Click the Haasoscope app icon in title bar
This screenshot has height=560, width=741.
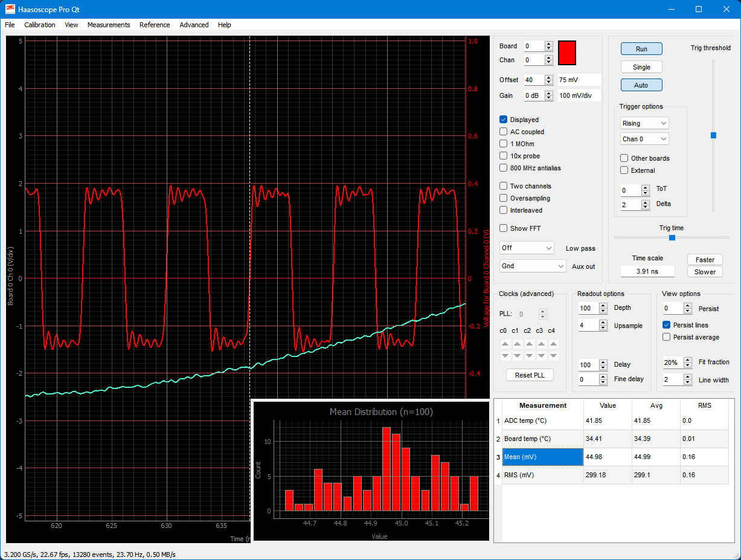pos(10,9)
